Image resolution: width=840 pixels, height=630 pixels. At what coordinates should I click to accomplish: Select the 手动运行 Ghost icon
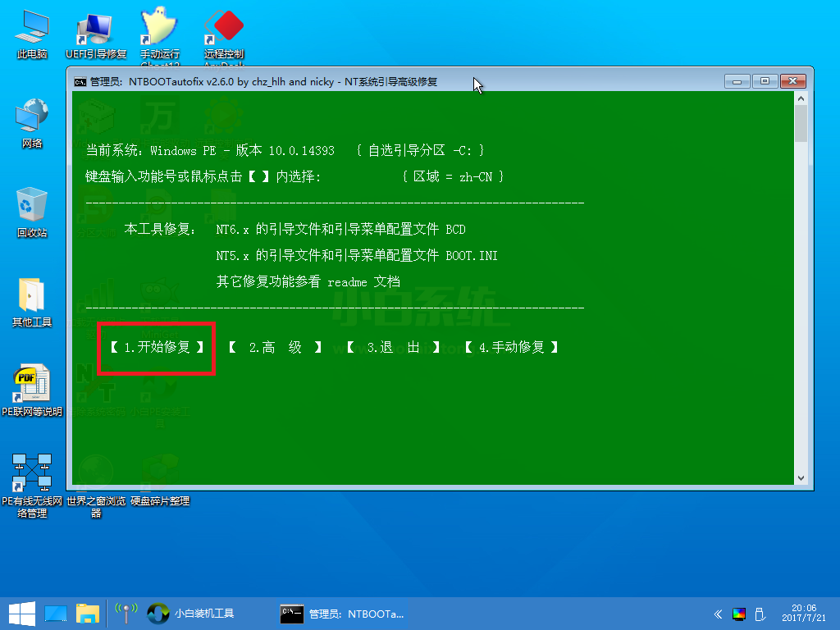[160, 35]
